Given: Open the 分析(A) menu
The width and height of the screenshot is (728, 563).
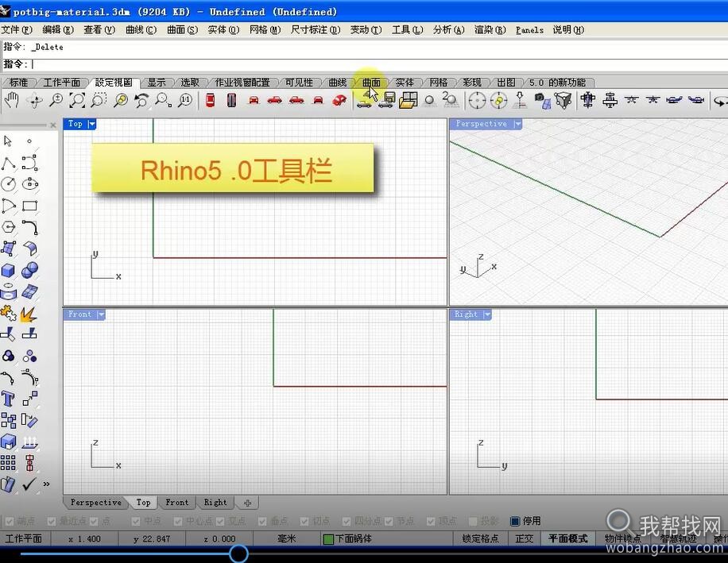Looking at the screenshot, I should point(448,29).
